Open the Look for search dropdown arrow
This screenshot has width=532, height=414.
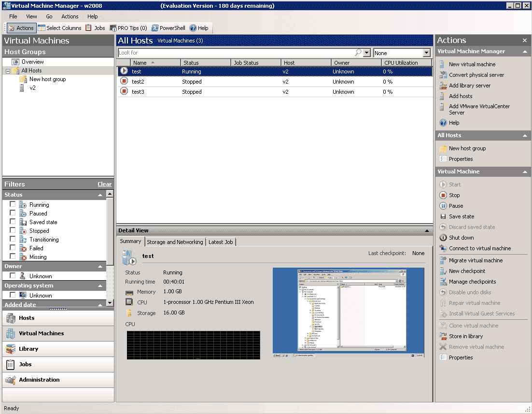[366, 53]
